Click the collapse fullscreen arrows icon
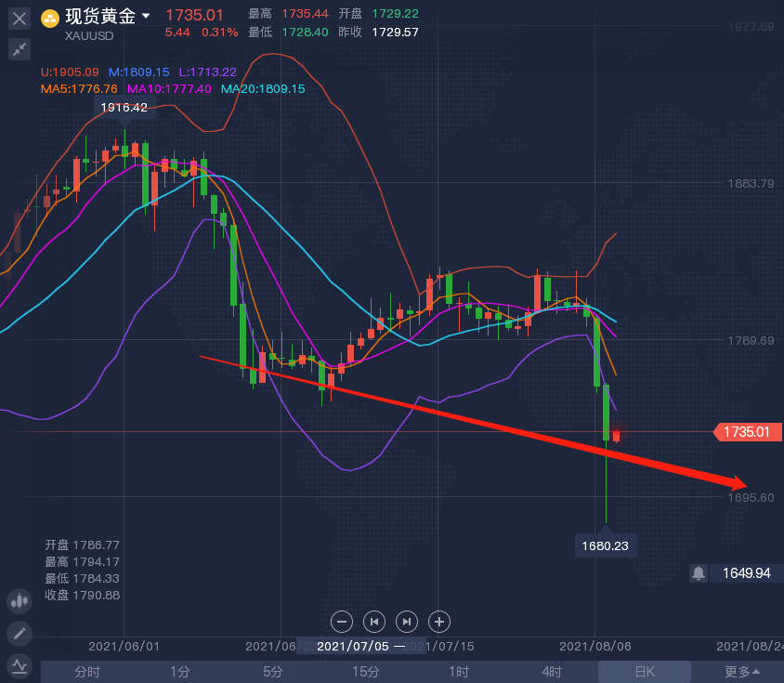Screen dimensions: 784x683 tap(19, 49)
